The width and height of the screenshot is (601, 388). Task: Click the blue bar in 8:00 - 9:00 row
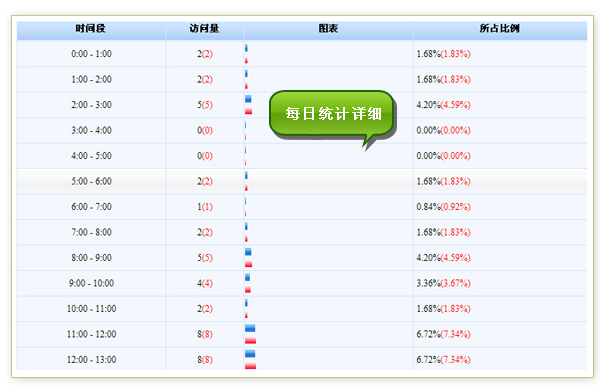coord(248,252)
